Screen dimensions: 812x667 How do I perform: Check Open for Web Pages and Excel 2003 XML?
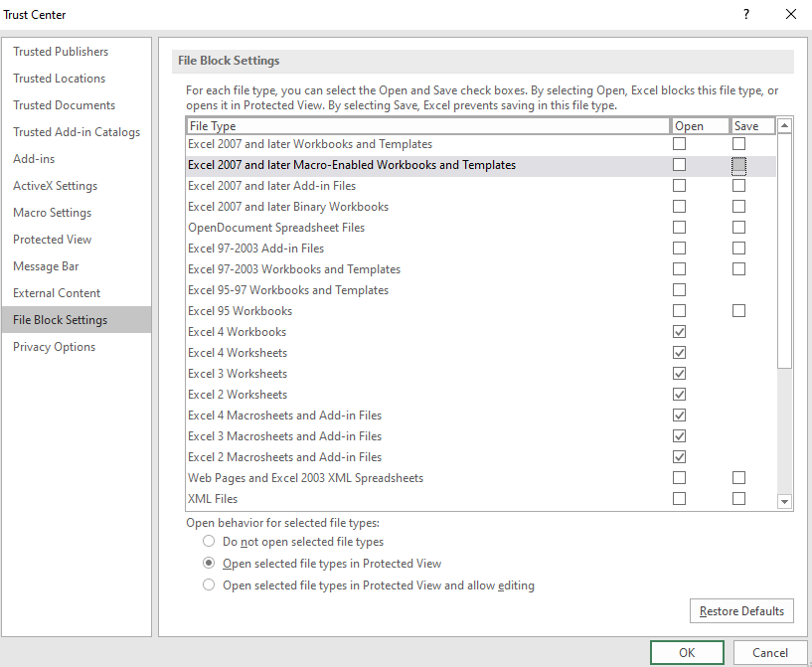679,477
